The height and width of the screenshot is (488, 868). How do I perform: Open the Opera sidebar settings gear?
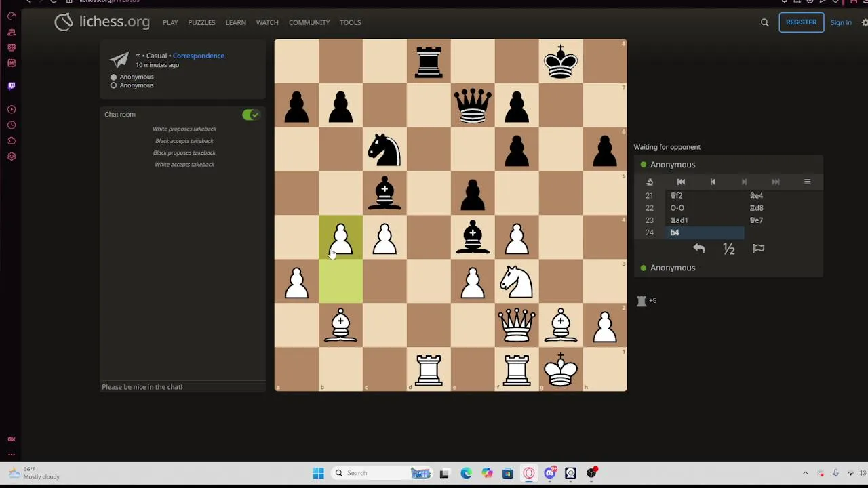12,157
